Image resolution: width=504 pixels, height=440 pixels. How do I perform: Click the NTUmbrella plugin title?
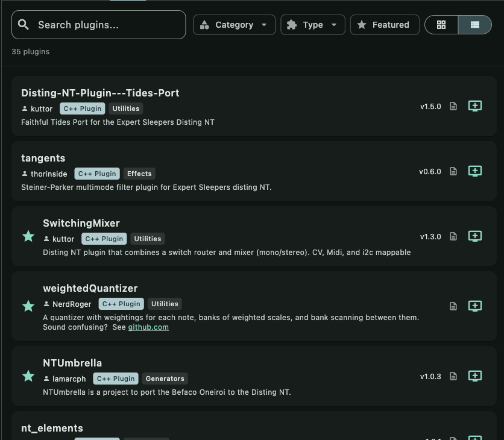coord(72,363)
